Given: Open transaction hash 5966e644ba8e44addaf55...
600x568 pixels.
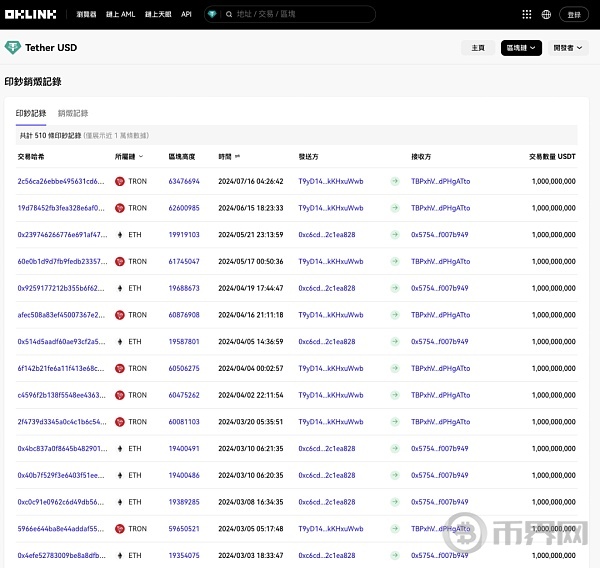Looking at the screenshot, I should click(x=61, y=529).
